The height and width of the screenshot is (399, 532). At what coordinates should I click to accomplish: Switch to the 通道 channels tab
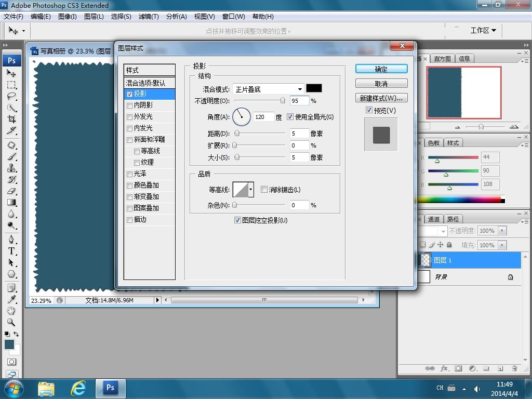tap(434, 219)
